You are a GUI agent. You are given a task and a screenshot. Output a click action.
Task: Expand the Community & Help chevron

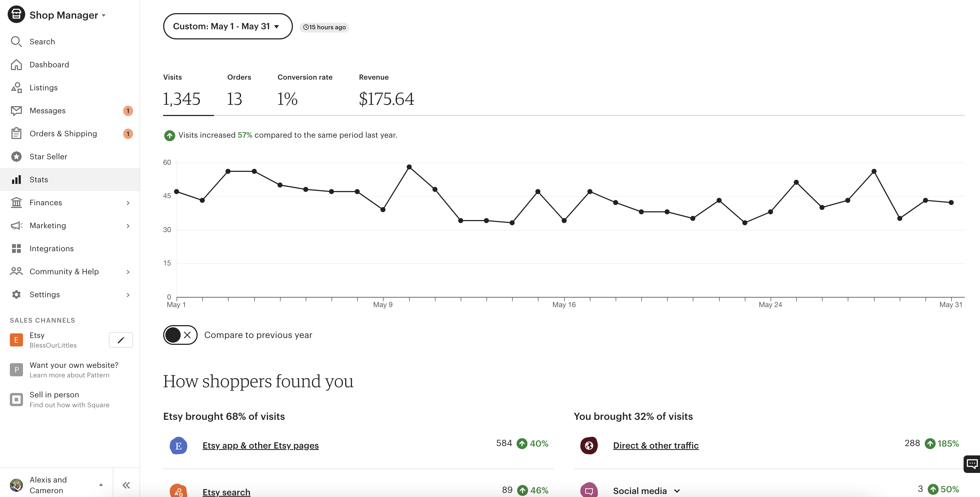pyautogui.click(x=128, y=272)
